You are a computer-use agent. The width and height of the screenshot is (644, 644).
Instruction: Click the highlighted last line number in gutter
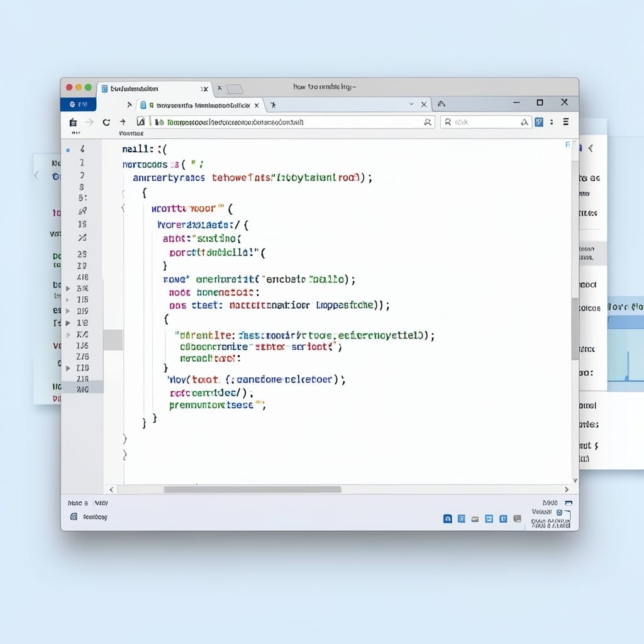tap(82, 389)
